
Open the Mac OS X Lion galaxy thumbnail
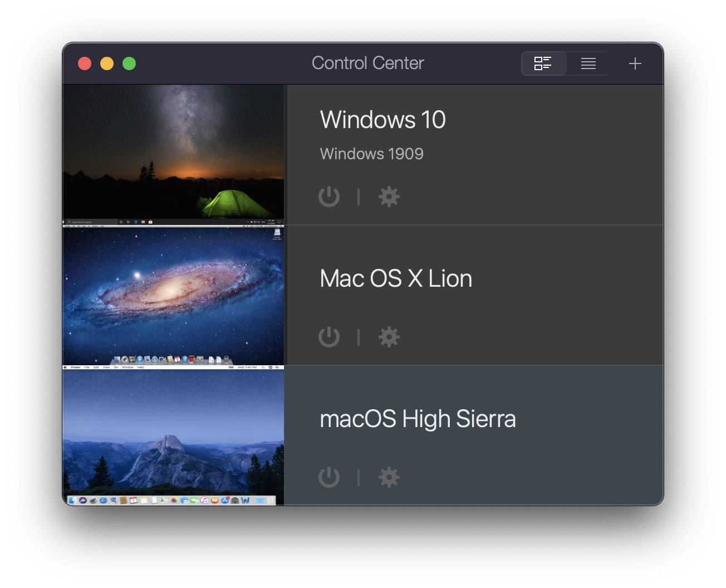173,295
